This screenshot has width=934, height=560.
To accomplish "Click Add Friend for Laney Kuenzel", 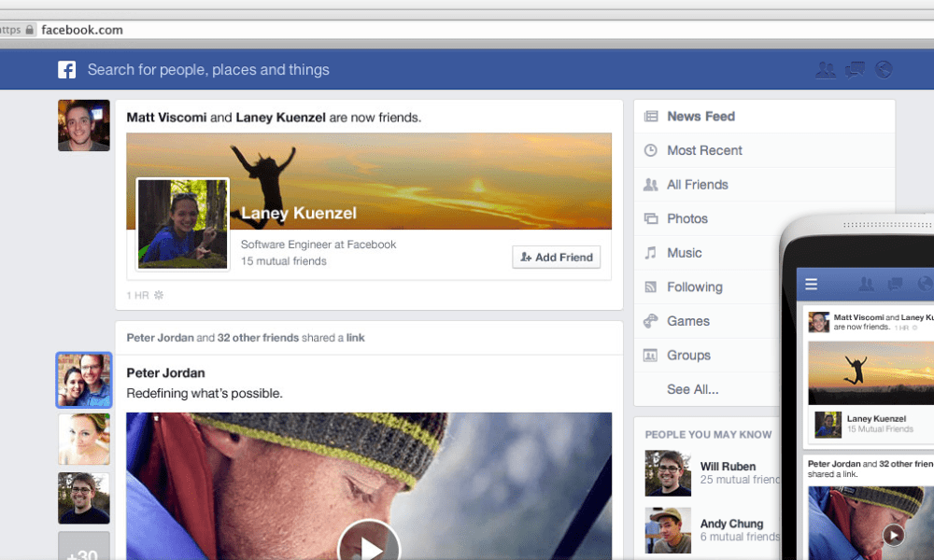I will click(556, 257).
